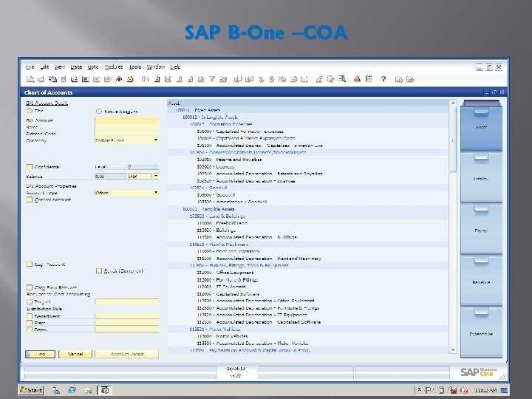This screenshot has width=532, height=399.
Task: Check the Department distribution rule checkbox
Action: click(30, 316)
